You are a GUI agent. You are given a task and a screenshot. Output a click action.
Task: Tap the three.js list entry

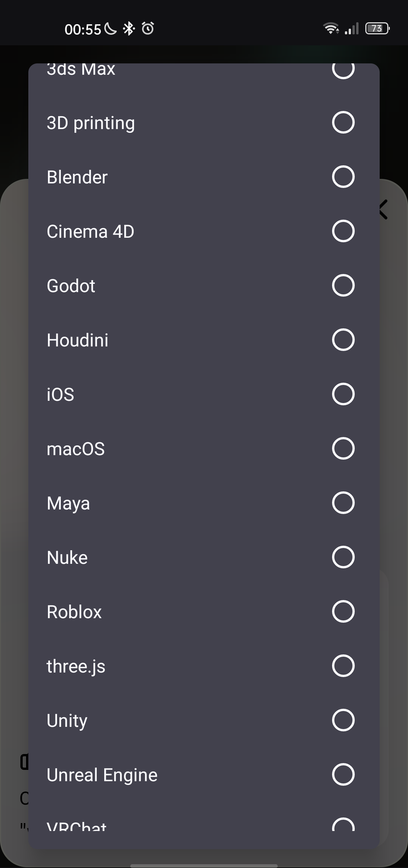click(x=76, y=666)
